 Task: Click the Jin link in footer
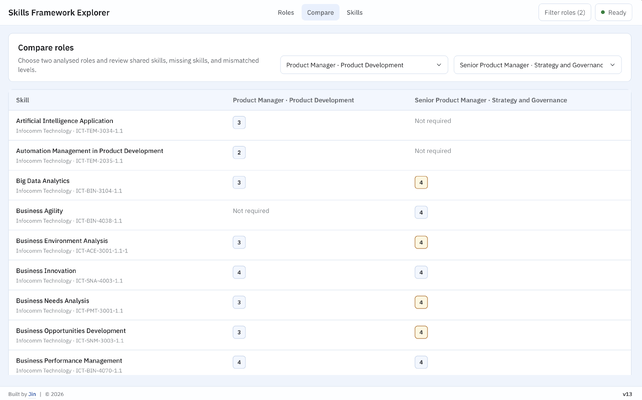pos(32,394)
